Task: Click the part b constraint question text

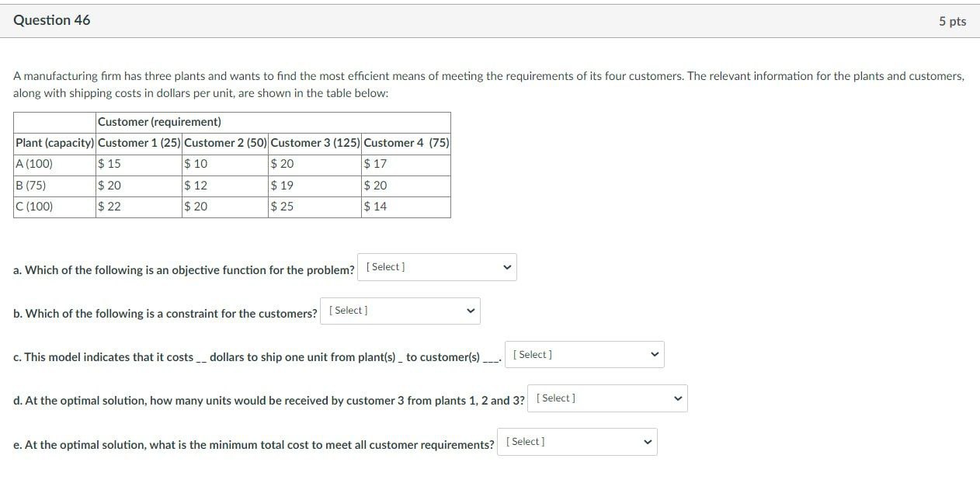Action: tap(165, 314)
